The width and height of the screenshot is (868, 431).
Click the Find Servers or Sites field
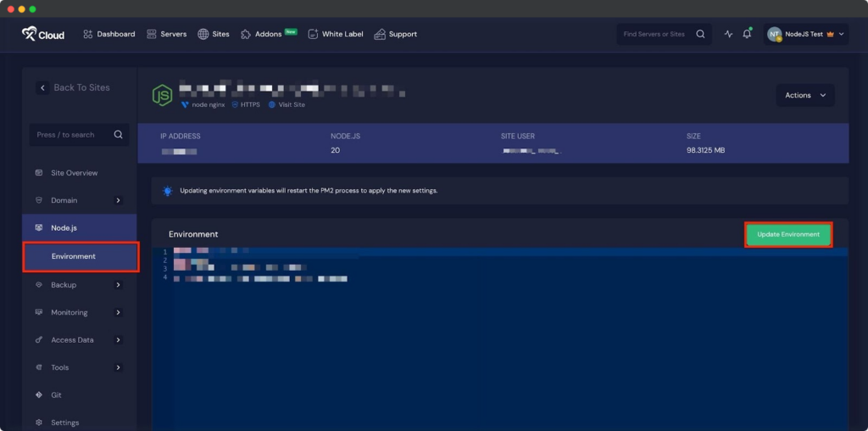[x=654, y=34]
